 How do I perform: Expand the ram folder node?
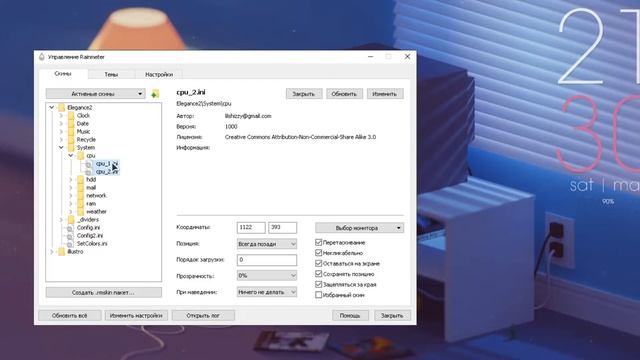tap(71, 204)
